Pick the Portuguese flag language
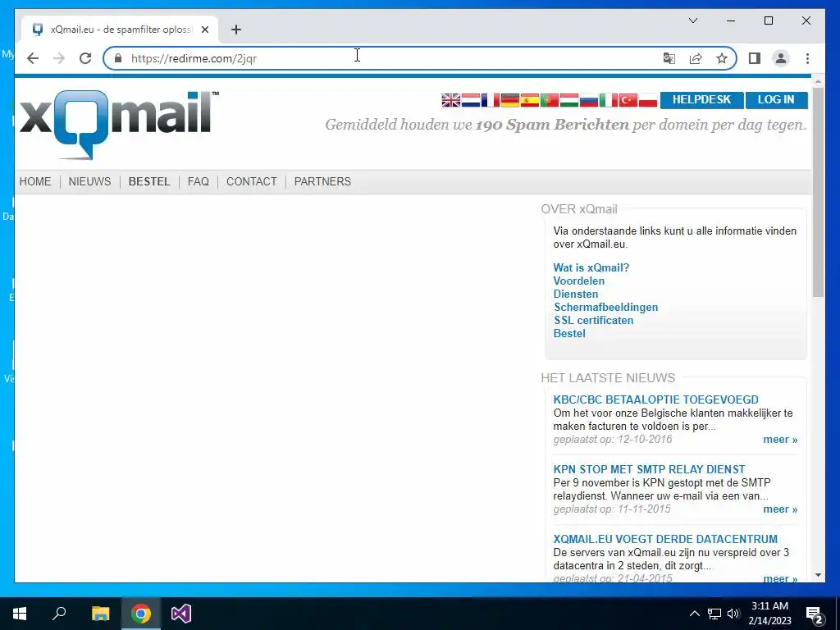Image resolution: width=840 pixels, height=630 pixels. click(549, 100)
